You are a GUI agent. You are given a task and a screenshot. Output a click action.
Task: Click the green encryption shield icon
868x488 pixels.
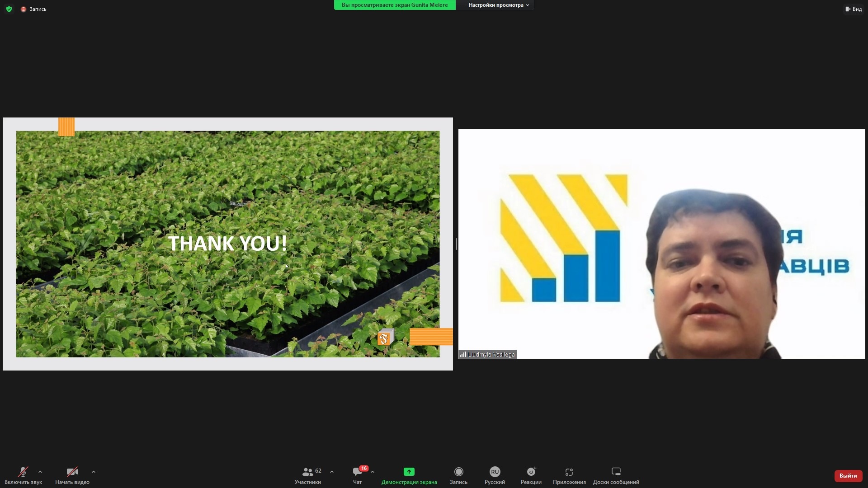coord(9,9)
